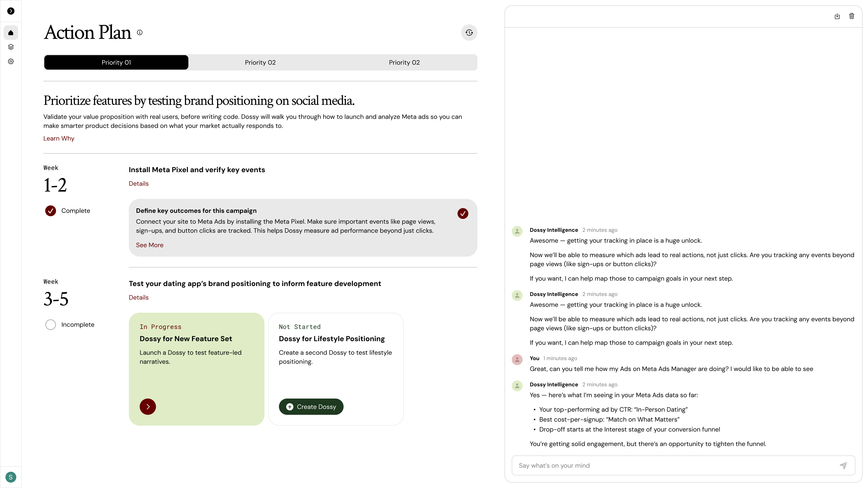Open settings gear in sidebar
Viewport: 868px width, 488px height.
click(x=11, y=61)
